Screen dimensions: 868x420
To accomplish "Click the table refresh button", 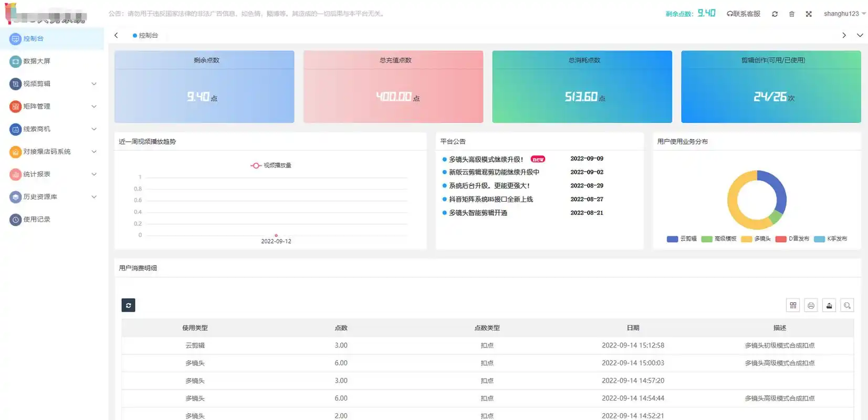I will [x=128, y=306].
